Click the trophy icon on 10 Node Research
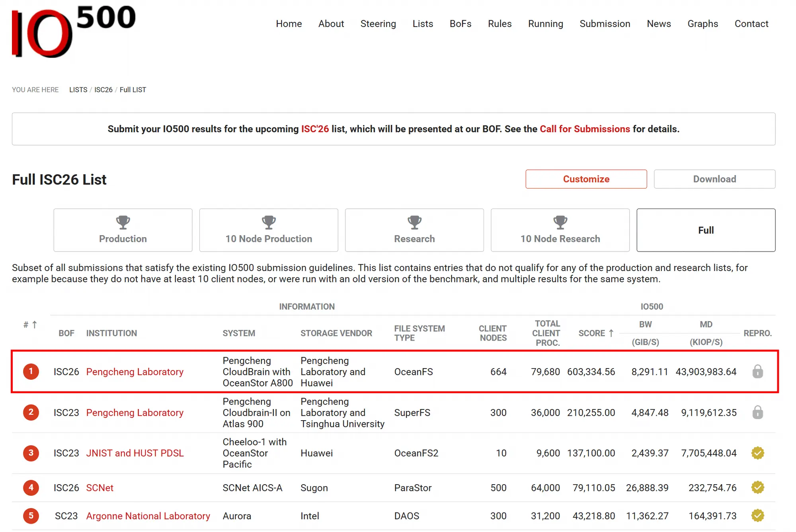The height and width of the screenshot is (532, 796). coord(560,222)
